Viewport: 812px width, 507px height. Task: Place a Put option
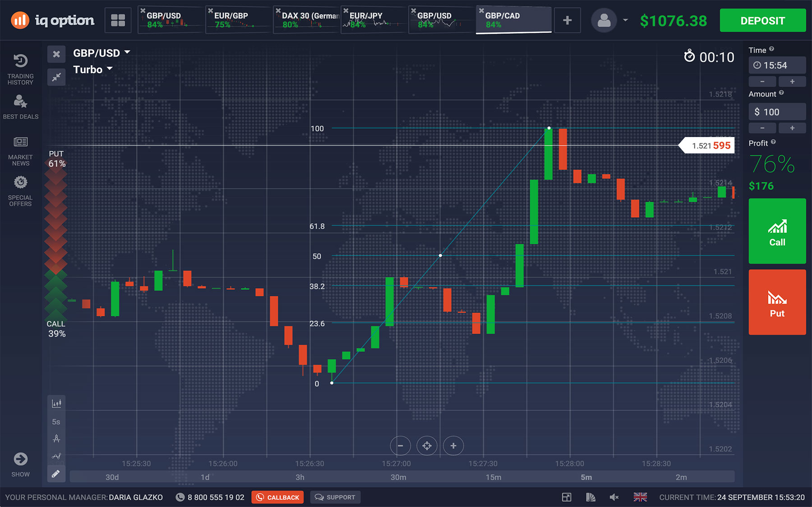click(777, 302)
